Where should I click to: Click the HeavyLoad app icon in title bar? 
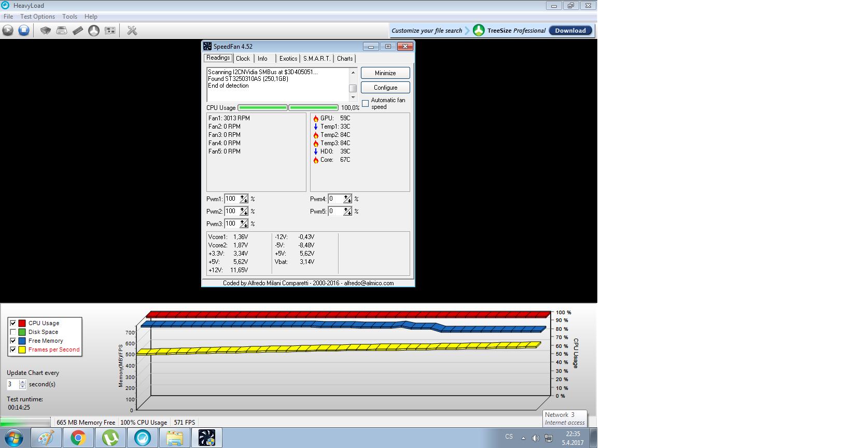(5, 5)
